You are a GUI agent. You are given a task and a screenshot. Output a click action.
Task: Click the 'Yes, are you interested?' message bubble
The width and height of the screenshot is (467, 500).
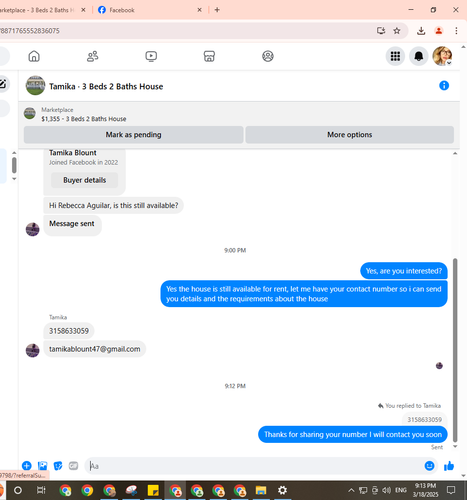404,271
